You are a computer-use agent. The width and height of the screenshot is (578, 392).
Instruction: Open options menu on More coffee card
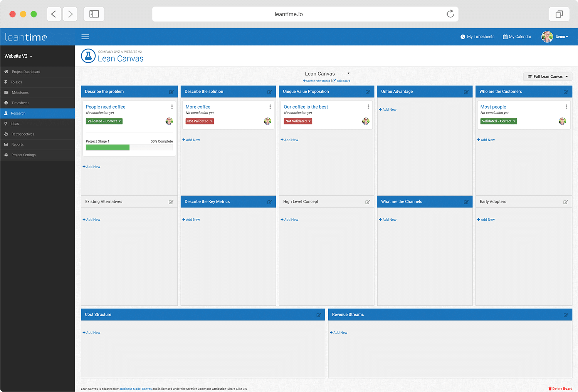tap(270, 107)
